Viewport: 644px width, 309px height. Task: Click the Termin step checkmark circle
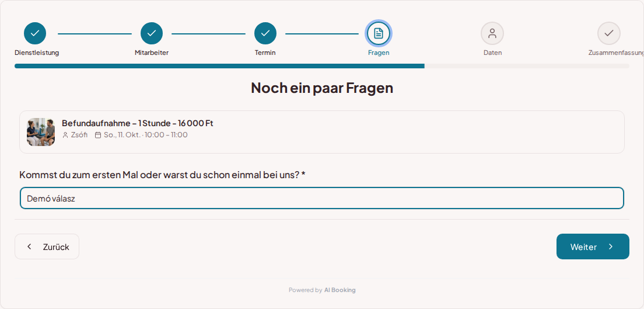click(x=265, y=33)
